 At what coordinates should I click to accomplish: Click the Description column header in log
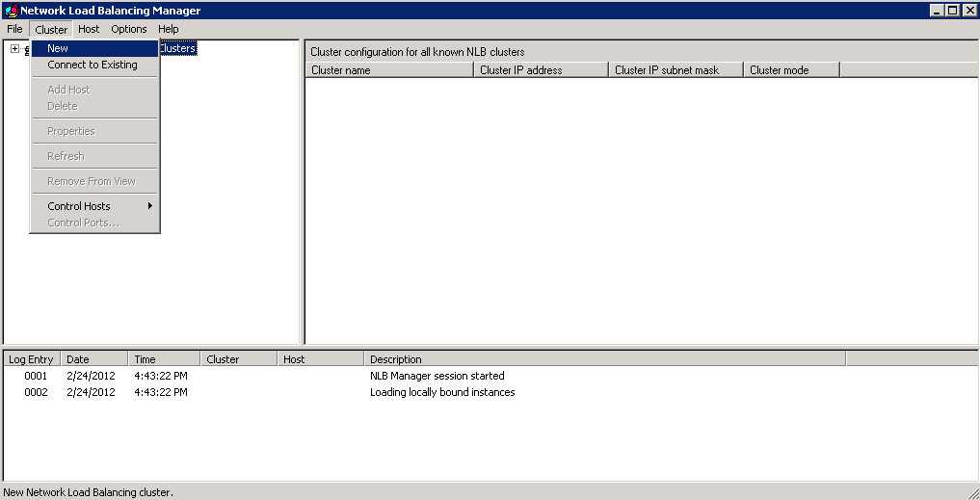604,358
